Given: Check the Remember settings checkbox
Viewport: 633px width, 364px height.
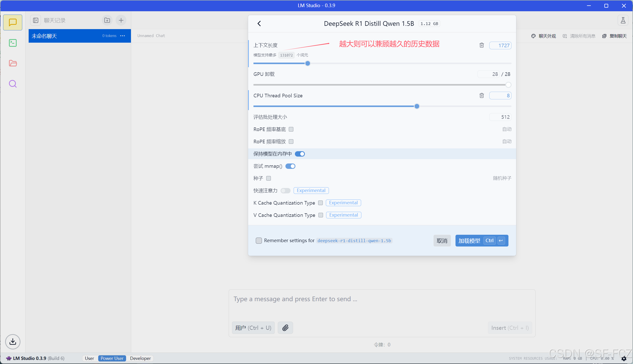Looking at the screenshot, I should click(x=259, y=240).
